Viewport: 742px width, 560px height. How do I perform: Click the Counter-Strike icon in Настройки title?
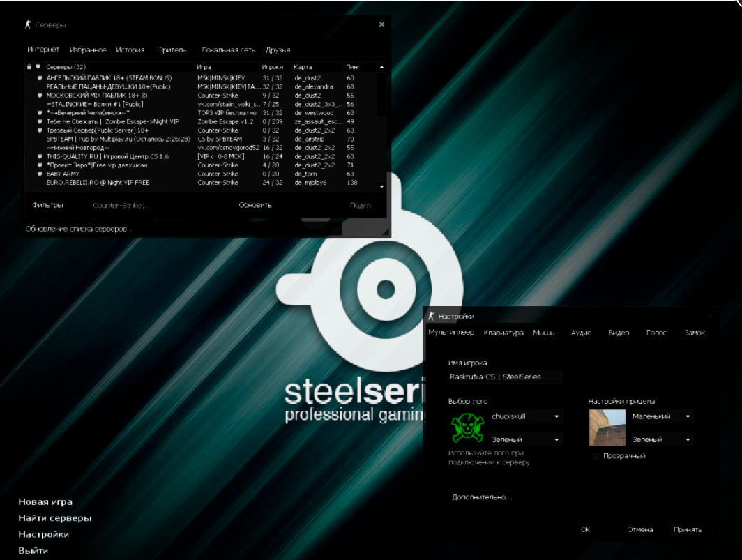coord(431,316)
